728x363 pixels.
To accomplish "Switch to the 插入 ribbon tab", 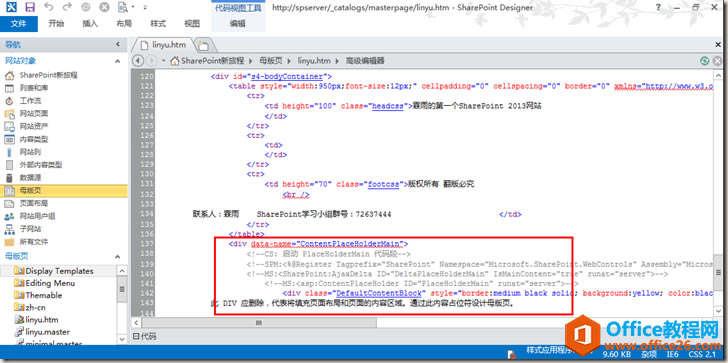I will click(x=90, y=24).
